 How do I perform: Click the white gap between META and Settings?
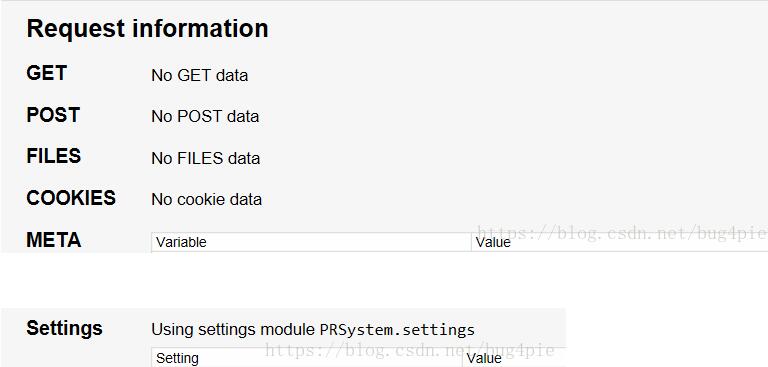point(384,280)
